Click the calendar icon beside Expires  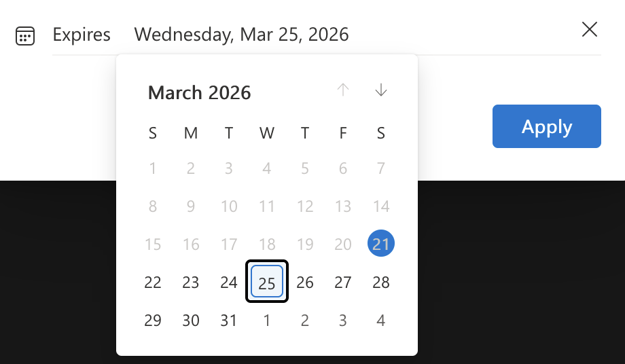click(x=25, y=35)
